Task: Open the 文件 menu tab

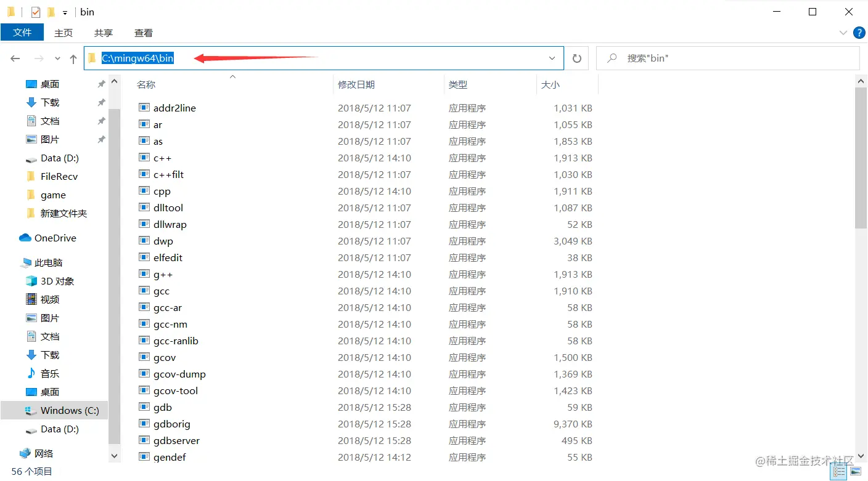Action: [x=22, y=33]
